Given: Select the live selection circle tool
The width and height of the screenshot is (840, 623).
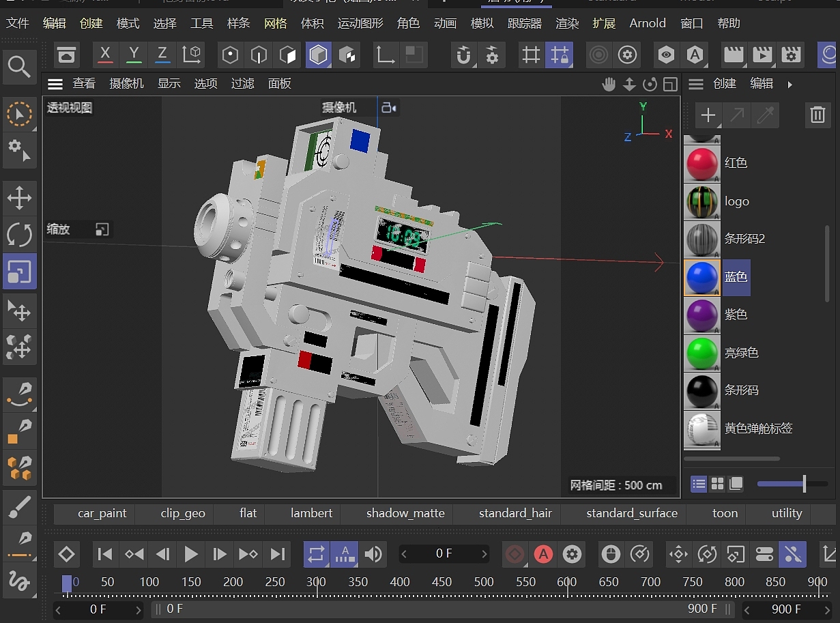Looking at the screenshot, I should tap(19, 115).
